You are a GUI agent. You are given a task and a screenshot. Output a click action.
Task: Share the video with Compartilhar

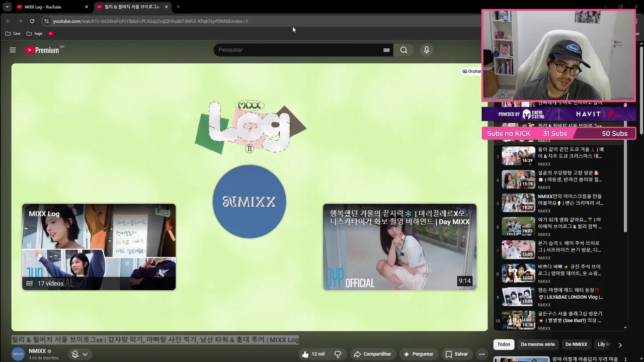click(x=372, y=354)
